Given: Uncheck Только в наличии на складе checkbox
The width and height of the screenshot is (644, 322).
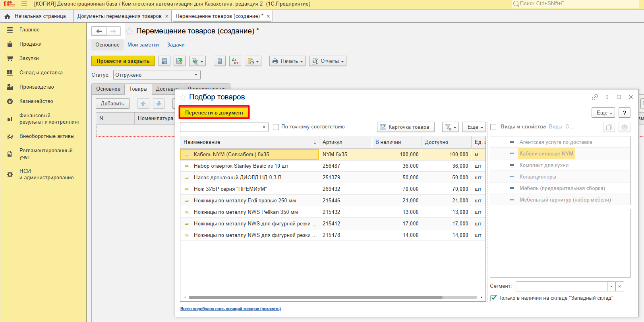Looking at the screenshot, I should (x=493, y=298).
